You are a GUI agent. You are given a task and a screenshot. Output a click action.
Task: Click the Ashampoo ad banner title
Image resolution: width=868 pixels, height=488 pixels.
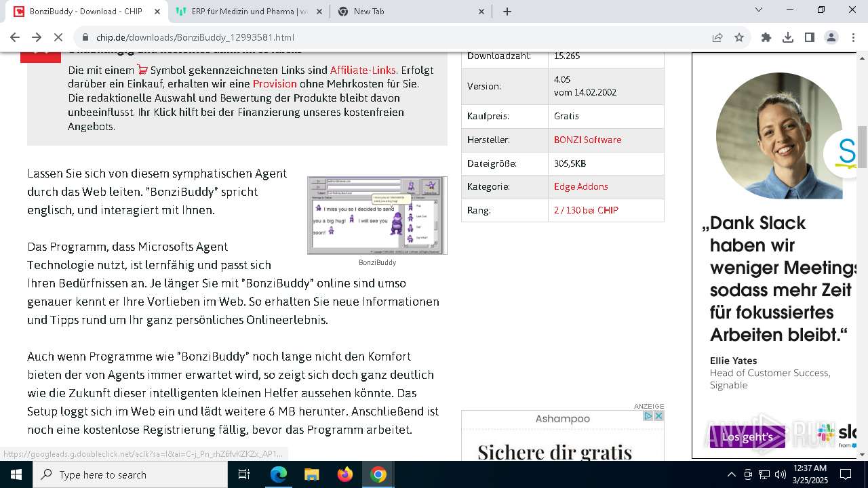[x=562, y=419]
